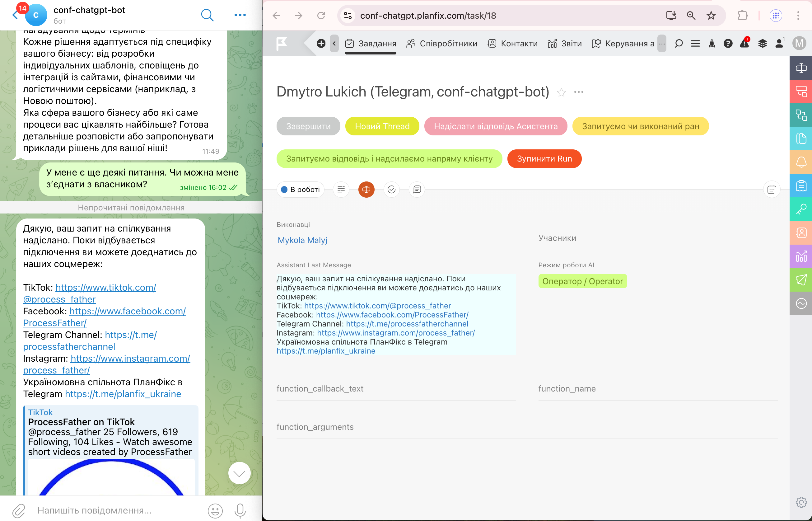Toggle the checkmark circle task view
Screen dimensions: 812x521
pos(391,190)
